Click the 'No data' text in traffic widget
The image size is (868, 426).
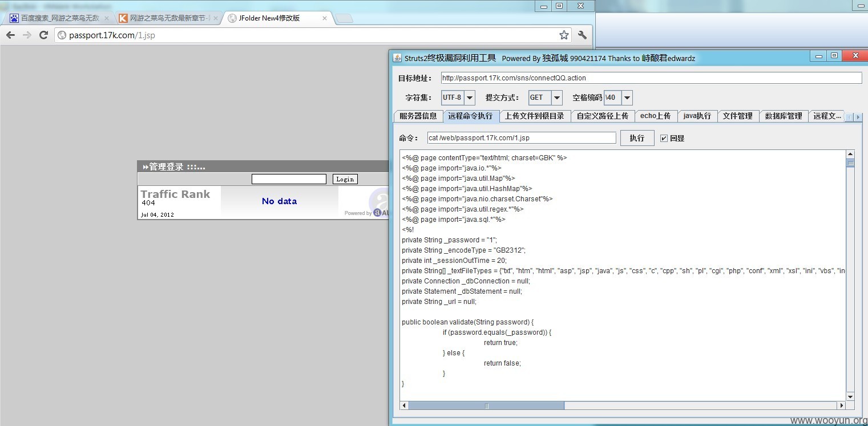pos(279,201)
